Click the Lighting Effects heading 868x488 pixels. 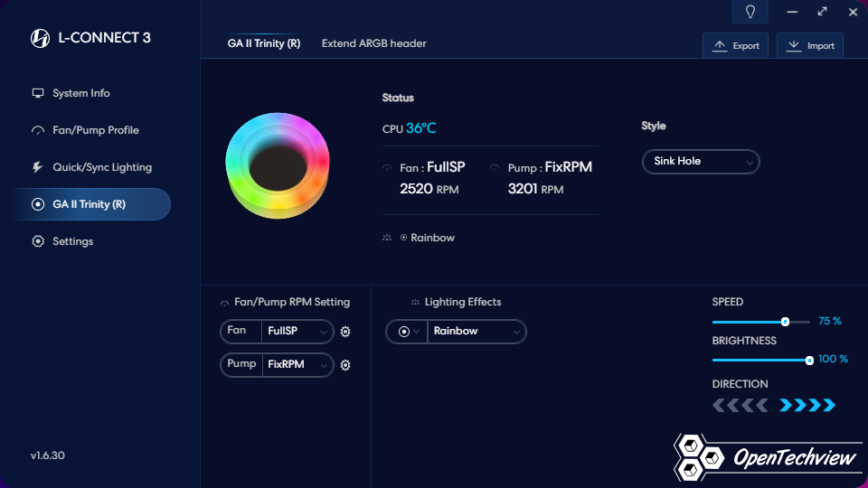pos(463,302)
